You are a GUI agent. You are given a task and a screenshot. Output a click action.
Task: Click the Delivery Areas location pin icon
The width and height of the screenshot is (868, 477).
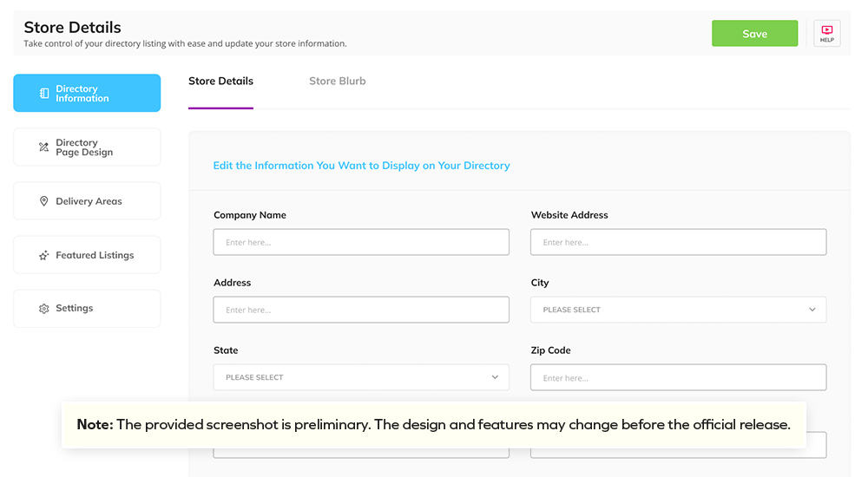tap(43, 201)
